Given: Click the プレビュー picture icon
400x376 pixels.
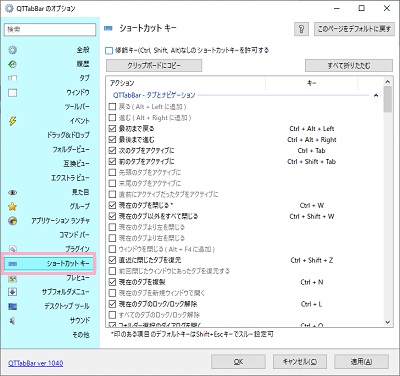Looking at the screenshot, I should 12,278.
